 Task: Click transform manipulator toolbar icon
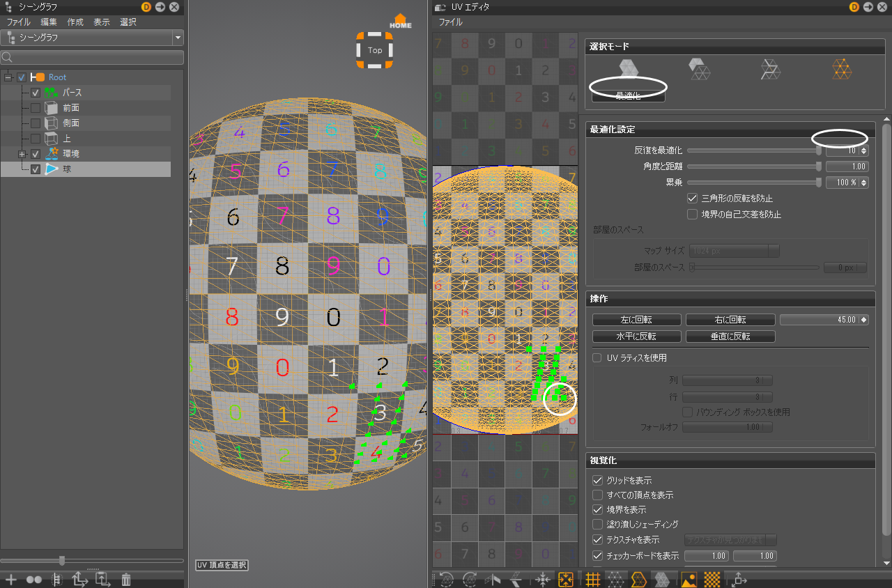point(739,579)
